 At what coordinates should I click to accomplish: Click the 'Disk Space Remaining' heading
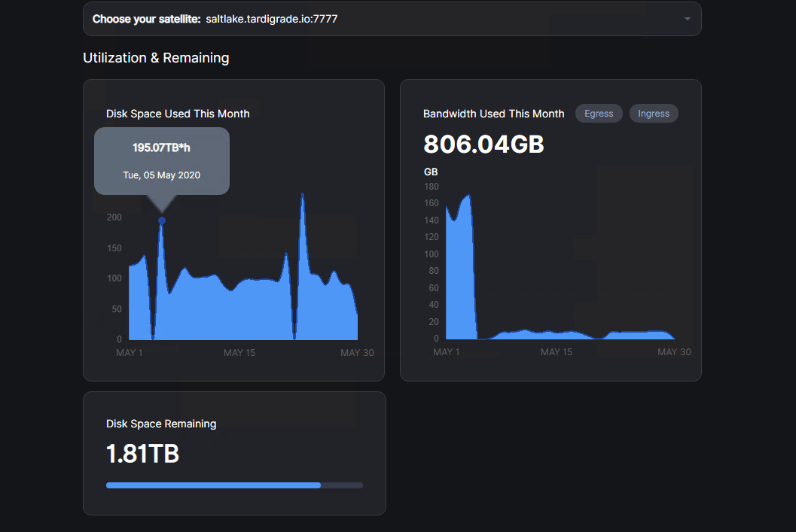tap(161, 424)
